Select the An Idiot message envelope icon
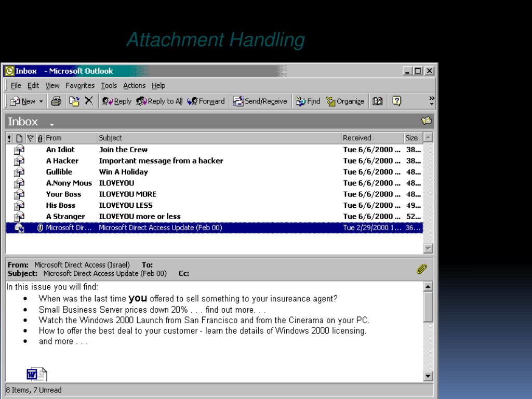This screenshot has width=532, height=399. pyautogui.click(x=19, y=150)
